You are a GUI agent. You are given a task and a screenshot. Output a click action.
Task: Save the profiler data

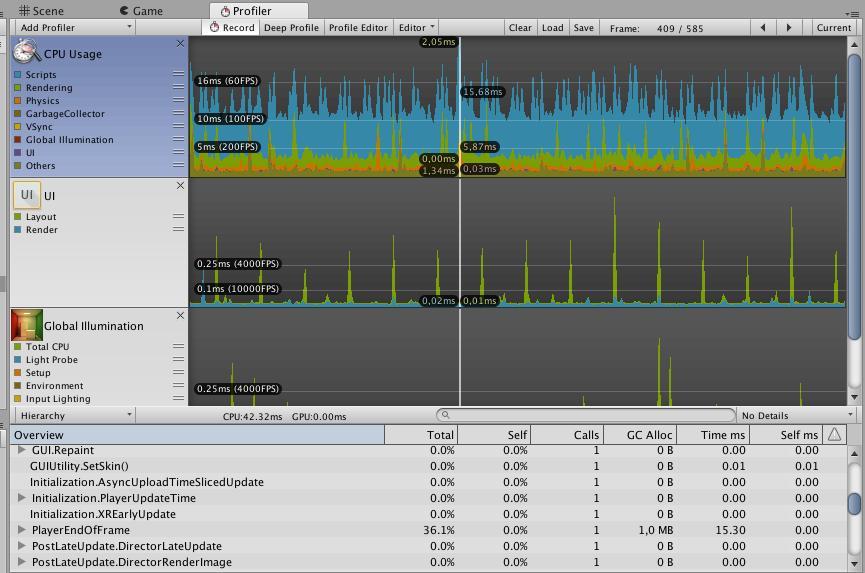pyautogui.click(x=583, y=28)
